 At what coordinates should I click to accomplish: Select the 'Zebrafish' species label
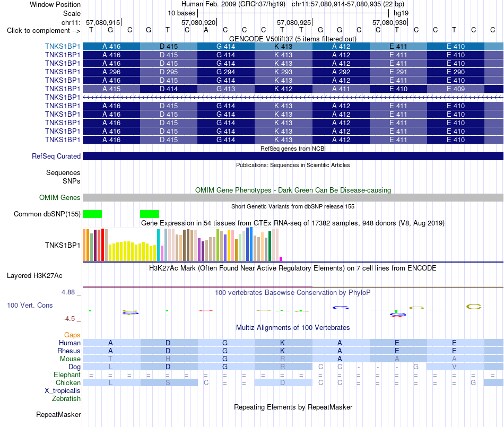pos(66,398)
